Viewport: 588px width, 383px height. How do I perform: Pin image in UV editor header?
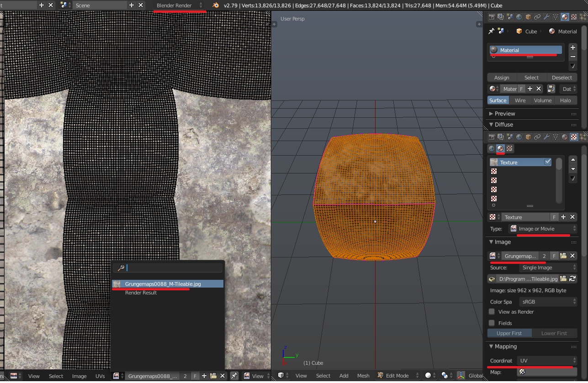pyautogui.click(x=234, y=376)
